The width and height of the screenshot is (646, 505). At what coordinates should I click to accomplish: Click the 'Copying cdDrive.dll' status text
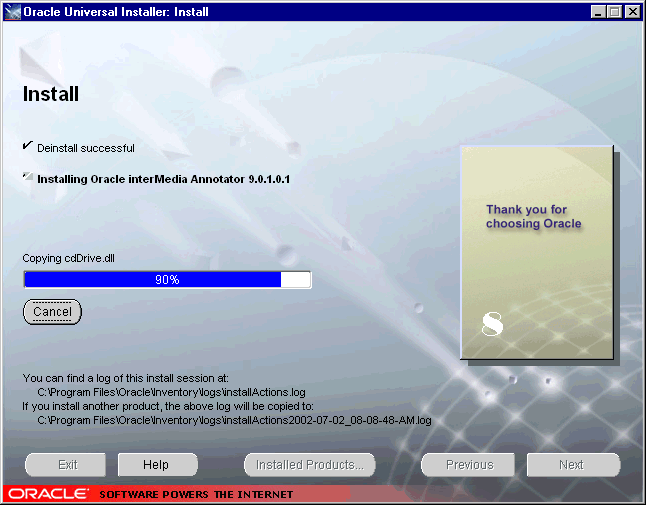68,258
